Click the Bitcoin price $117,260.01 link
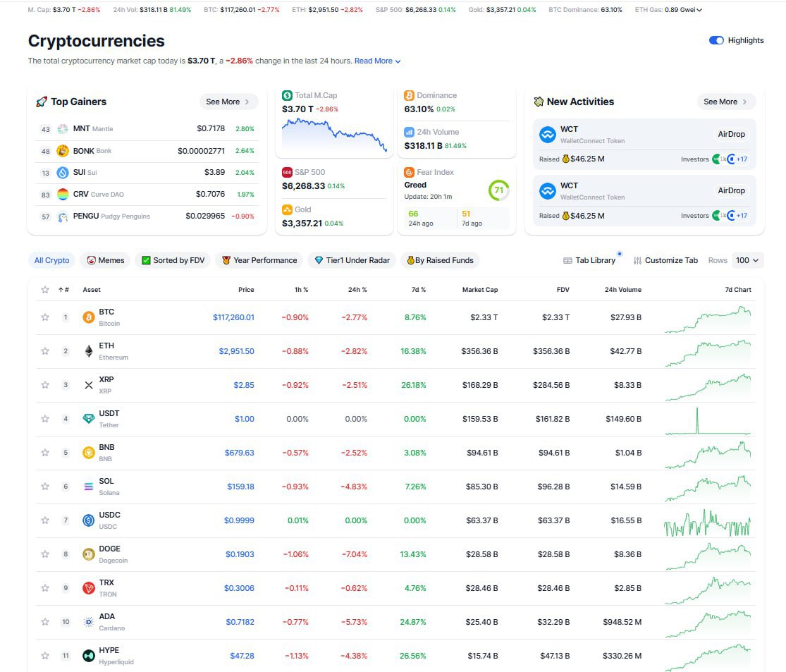This screenshot has width=786, height=672. coord(233,317)
